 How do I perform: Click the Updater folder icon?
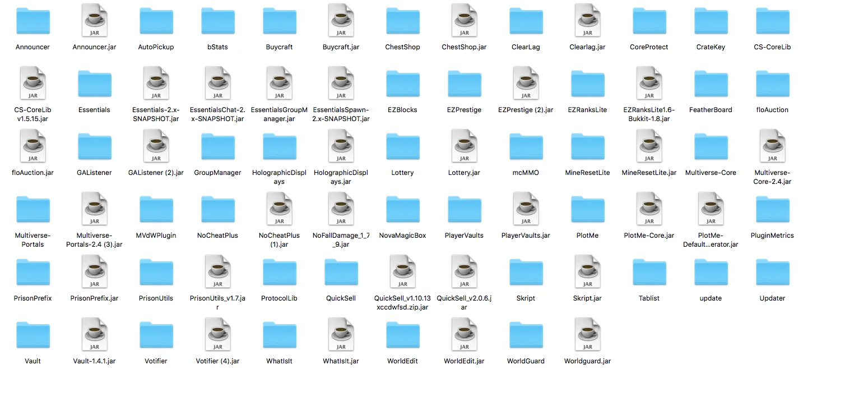click(772, 273)
